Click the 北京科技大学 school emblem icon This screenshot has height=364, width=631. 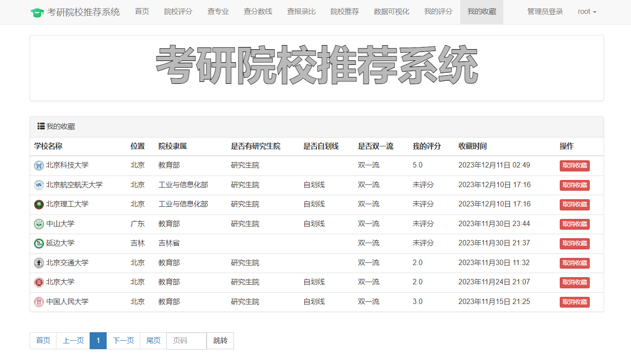(39, 166)
